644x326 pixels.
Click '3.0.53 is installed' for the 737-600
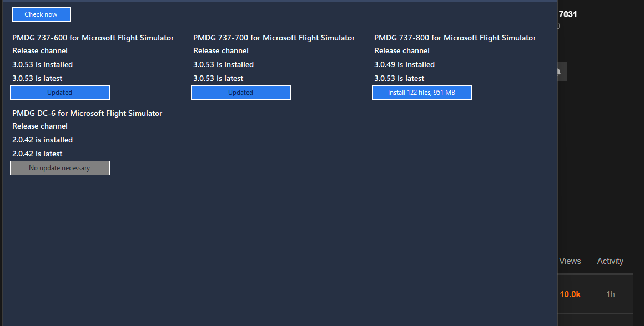click(42, 65)
